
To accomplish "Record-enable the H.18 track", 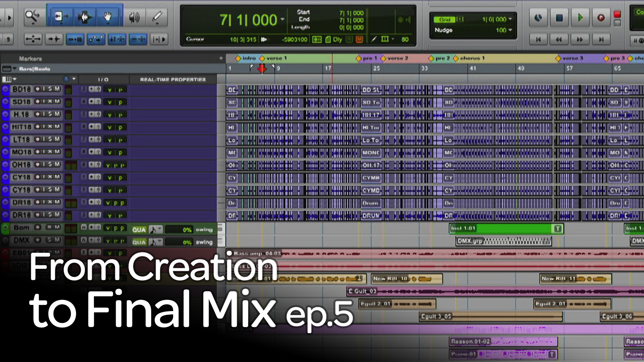I will point(37,114).
